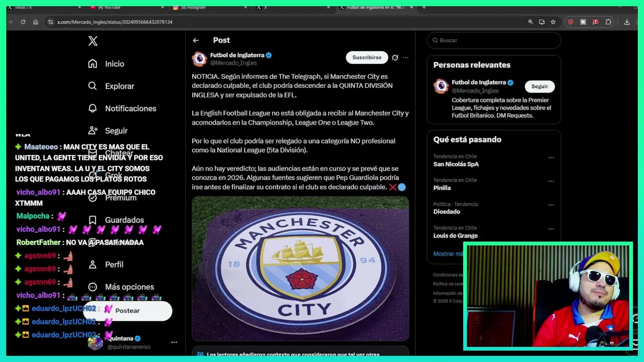Open San Nicolás SpA trend

(x=456, y=164)
